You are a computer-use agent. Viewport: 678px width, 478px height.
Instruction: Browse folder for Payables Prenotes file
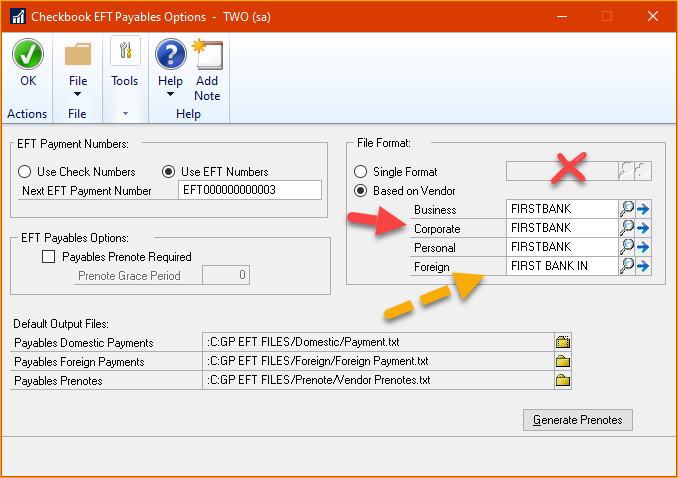tap(563, 380)
